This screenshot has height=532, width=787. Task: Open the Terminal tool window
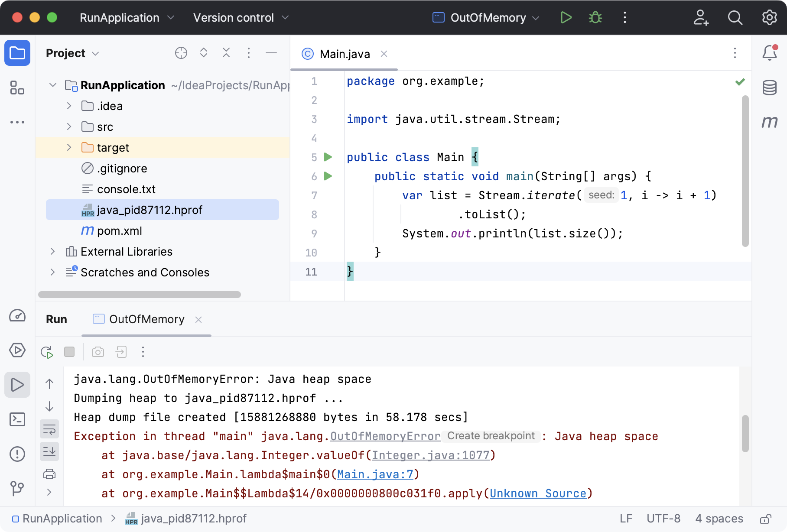coord(17,419)
